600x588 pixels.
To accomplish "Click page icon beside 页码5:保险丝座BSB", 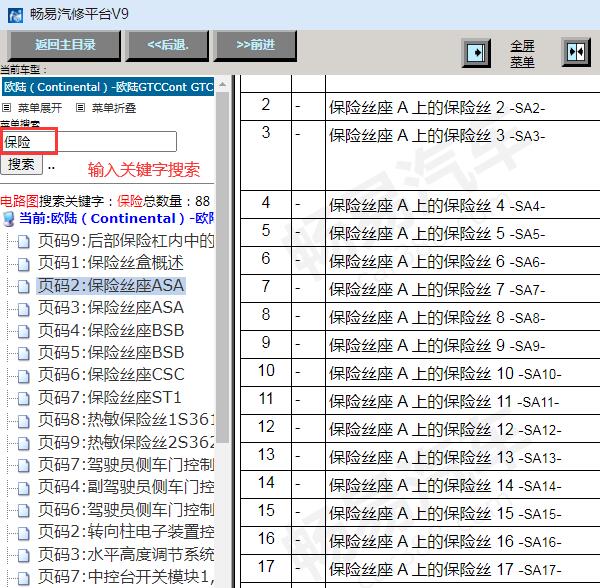I will click(24, 354).
